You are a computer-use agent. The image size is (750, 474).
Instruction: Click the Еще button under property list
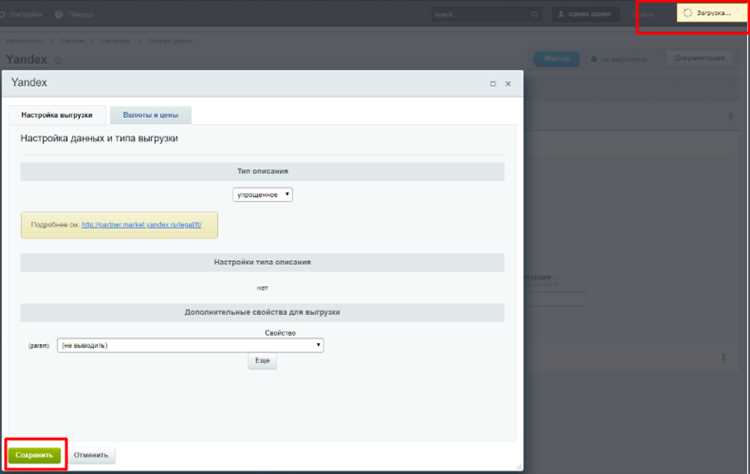coord(262,361)
